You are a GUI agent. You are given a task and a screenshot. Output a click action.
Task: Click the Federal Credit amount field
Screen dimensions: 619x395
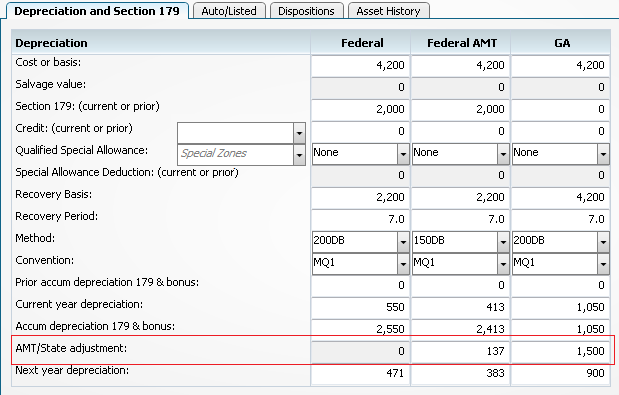coord(360,131)
